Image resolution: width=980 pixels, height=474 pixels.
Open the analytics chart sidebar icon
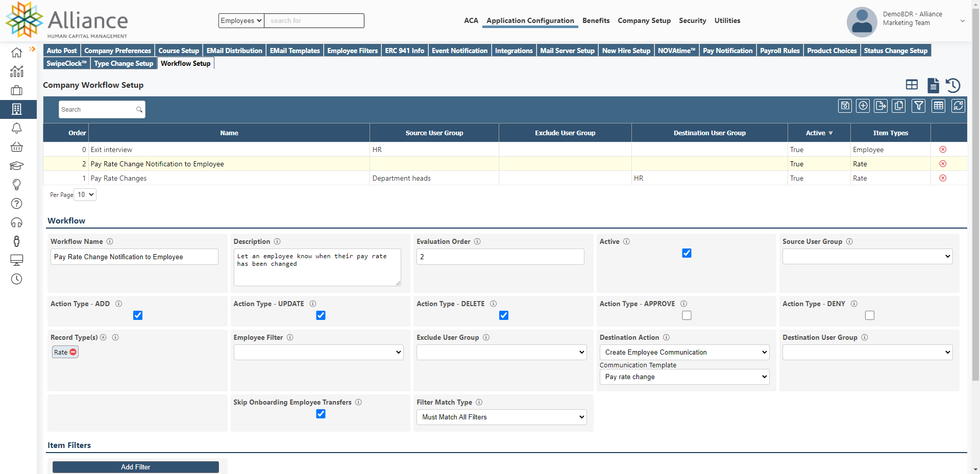[17, 71]
